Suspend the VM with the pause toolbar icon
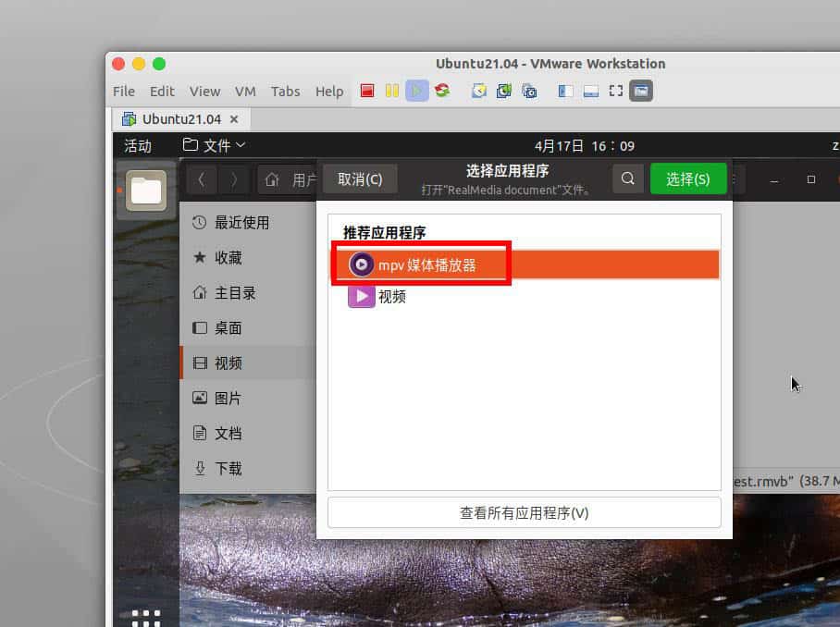 pos(391,91)
